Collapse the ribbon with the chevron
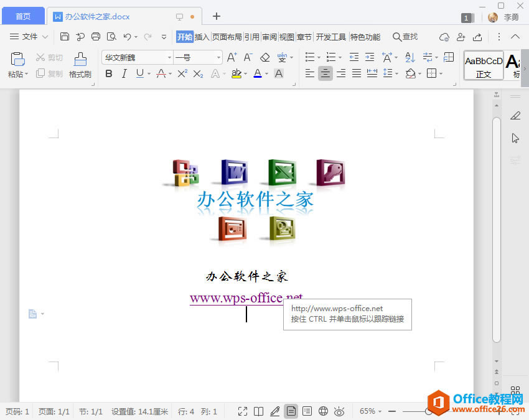Image resolution: width=529 pixels, height=420 pixels. 515,37
